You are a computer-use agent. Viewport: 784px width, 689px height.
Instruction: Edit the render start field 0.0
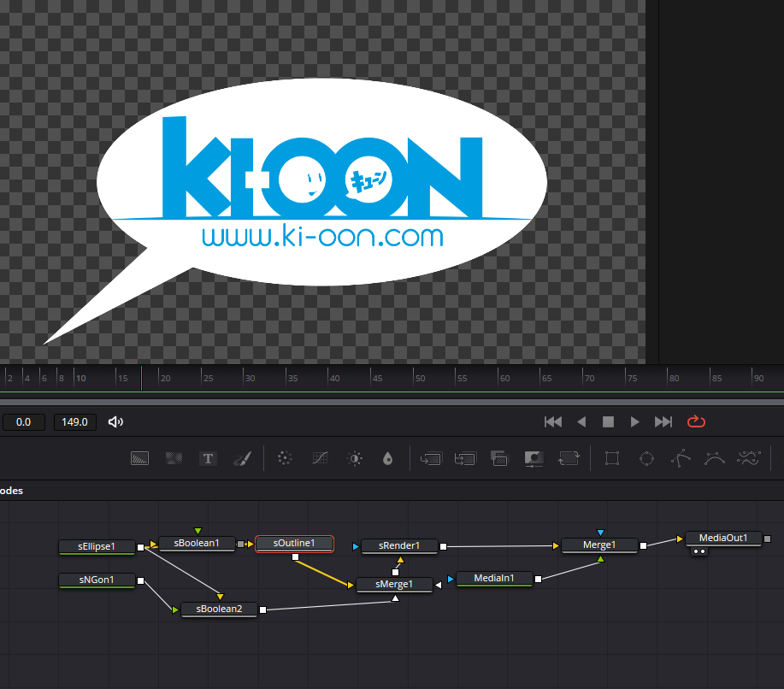tap(23, 422)
